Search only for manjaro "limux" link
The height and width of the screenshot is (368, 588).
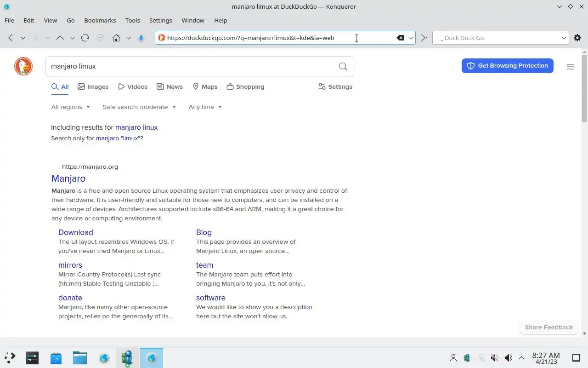click(119, 138)
